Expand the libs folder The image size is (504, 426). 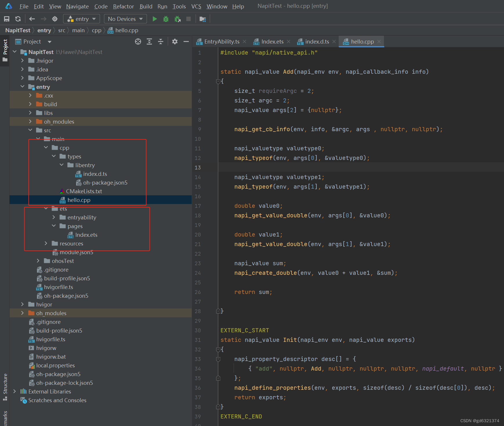(x=30, y=113)
